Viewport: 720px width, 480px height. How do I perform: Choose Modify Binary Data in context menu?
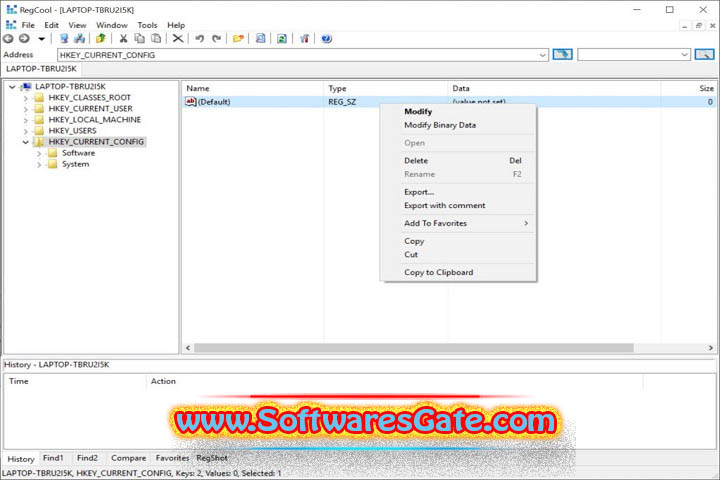(458, 125)
